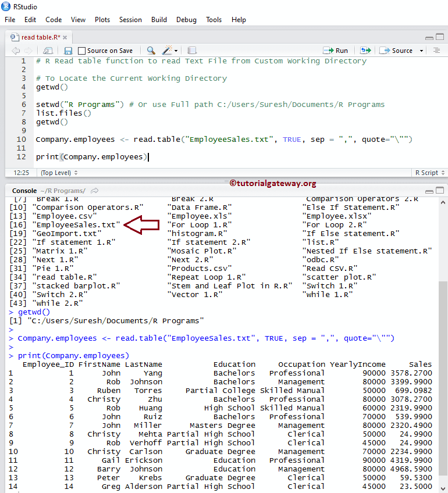Go back to previous source location

click(16, 51)
